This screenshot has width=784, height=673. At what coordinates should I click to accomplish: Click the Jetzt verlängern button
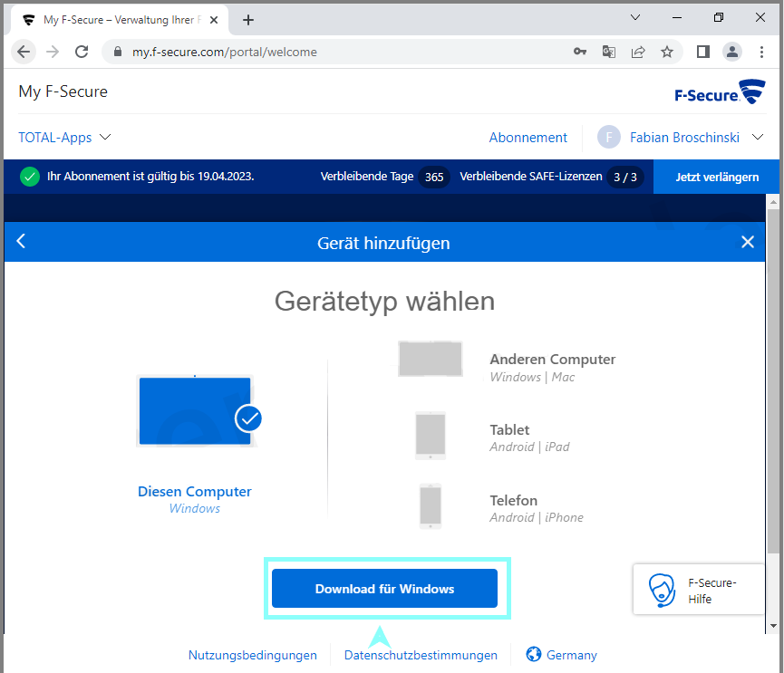(x=717, y=177)
